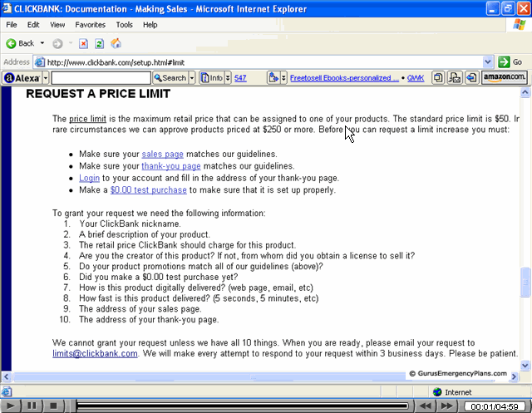The image size is (532, 413).
Task: Open the thank-you page link
Action: click(x=171, y=166)
